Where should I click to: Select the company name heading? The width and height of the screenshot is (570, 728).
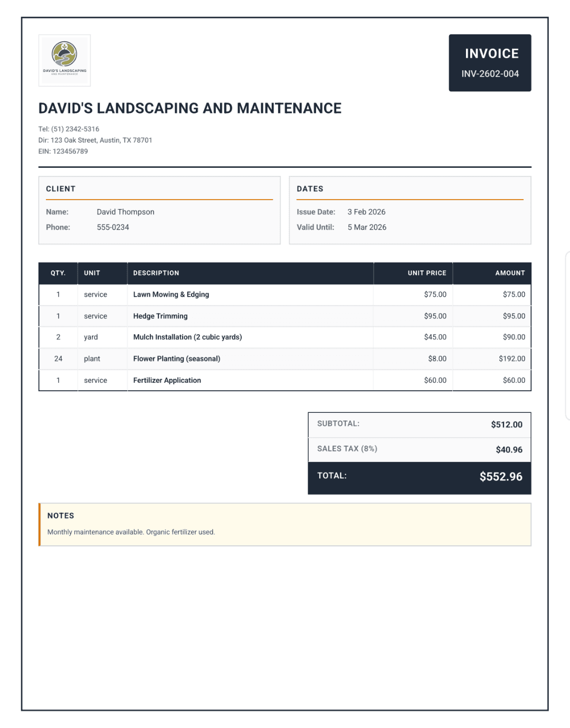pyautogui.click(x=189, y=108)
